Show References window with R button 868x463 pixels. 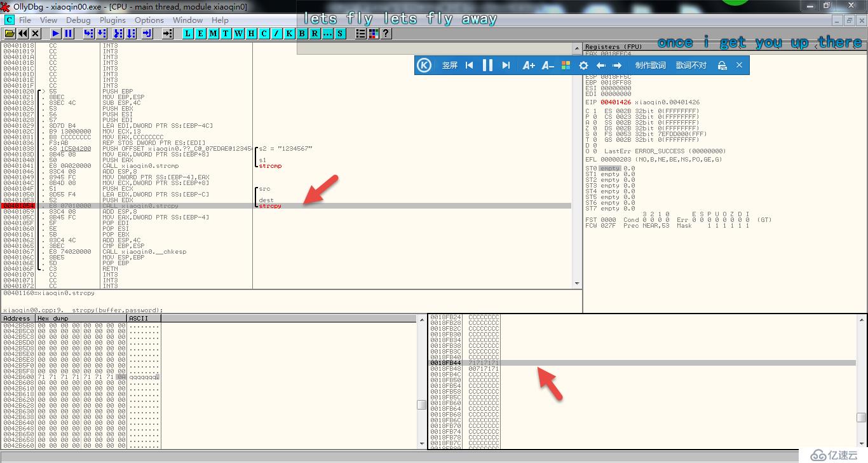coord(315,33)
